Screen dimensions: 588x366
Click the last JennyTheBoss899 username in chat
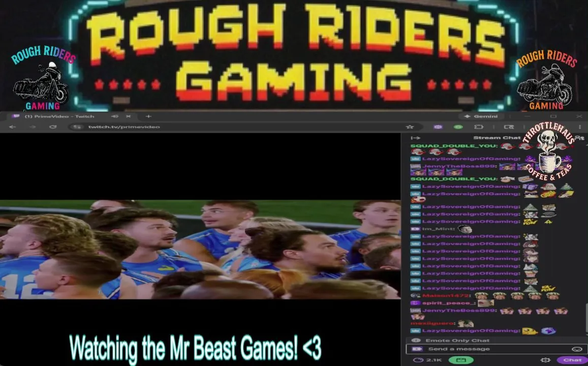[x=459, y=311]
